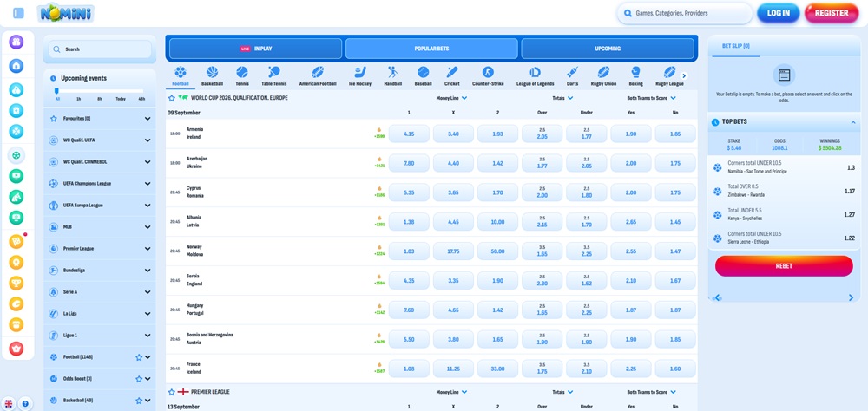The image size is (868, 411).
Task: Star the Basketball (49) sidebar category
Action: (139, 401)
